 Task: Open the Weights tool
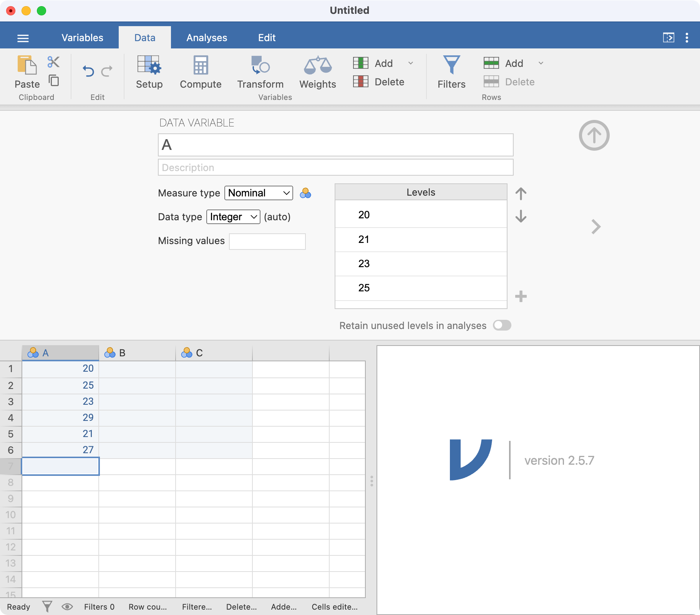point(317,65)
